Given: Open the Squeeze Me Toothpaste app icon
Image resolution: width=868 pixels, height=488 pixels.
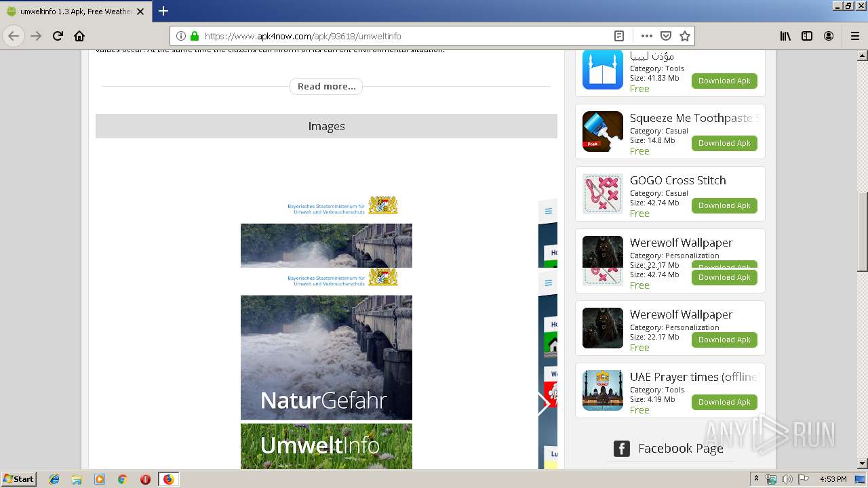Looking at the screenshot, I should (x=603, y=131).
